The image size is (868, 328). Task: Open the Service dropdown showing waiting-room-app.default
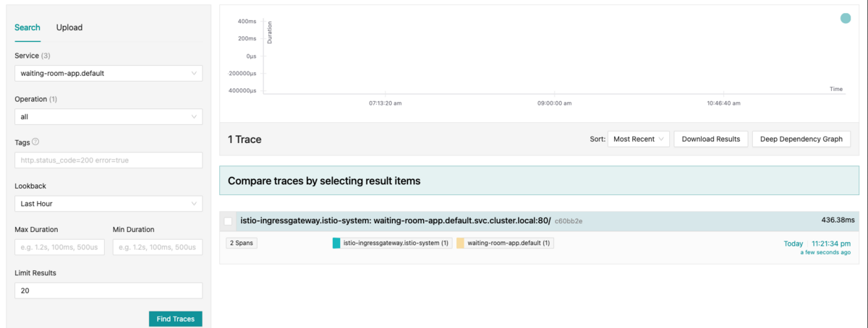coord(109,73)
